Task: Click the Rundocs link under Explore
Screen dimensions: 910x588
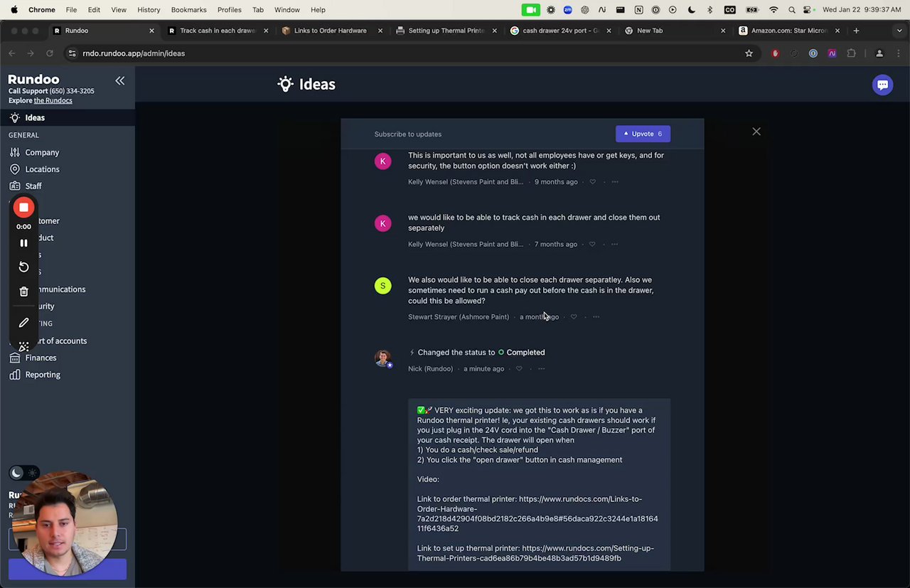Action: [53, 100]
